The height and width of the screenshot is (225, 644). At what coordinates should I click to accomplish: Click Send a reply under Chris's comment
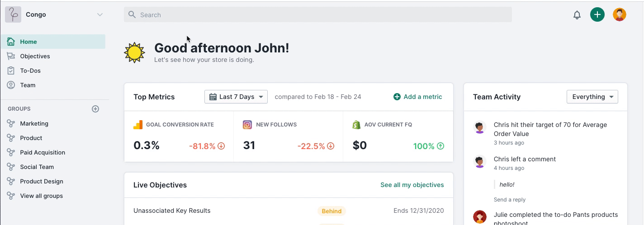[x=510, y=200]
